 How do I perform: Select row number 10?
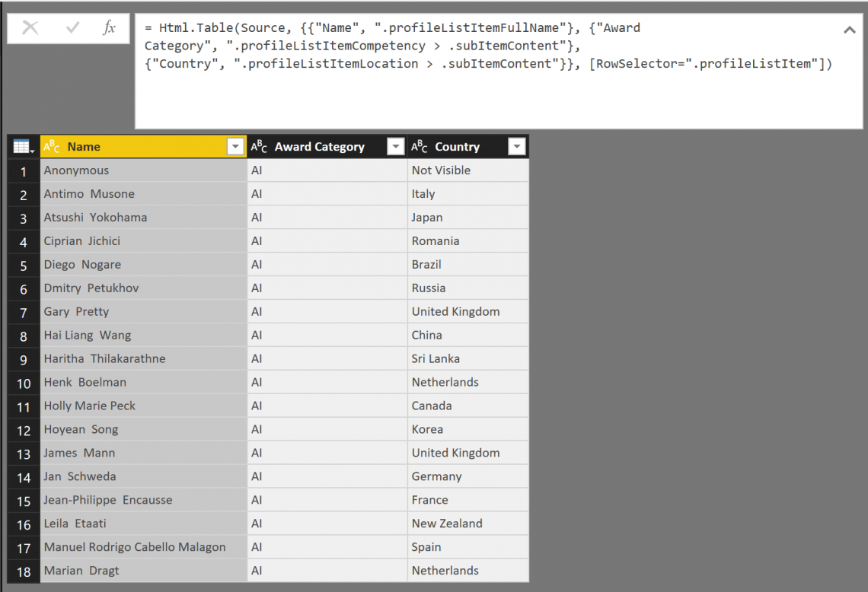[24, 384]
